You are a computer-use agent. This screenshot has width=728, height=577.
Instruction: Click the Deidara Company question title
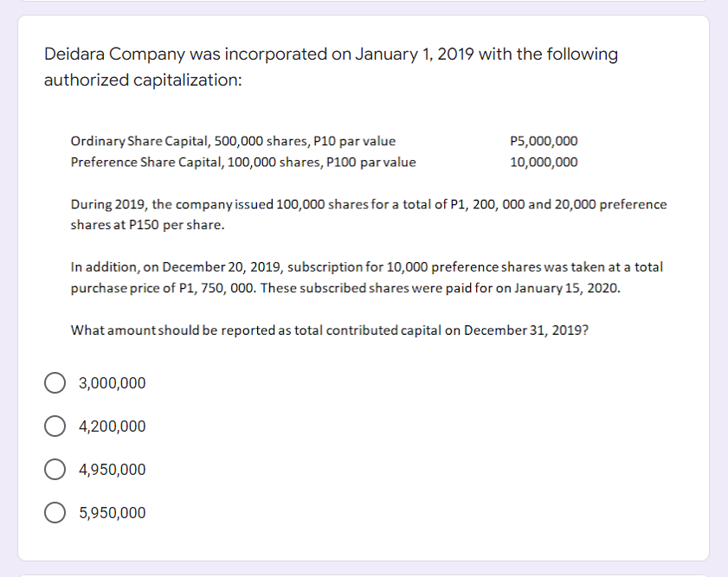coord(331,54)
